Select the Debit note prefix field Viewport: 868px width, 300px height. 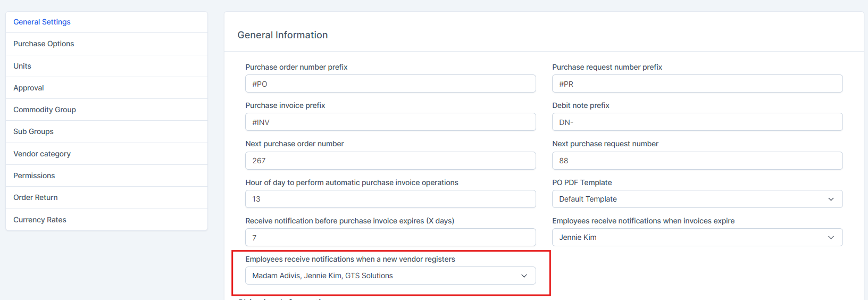pos(697,122)
